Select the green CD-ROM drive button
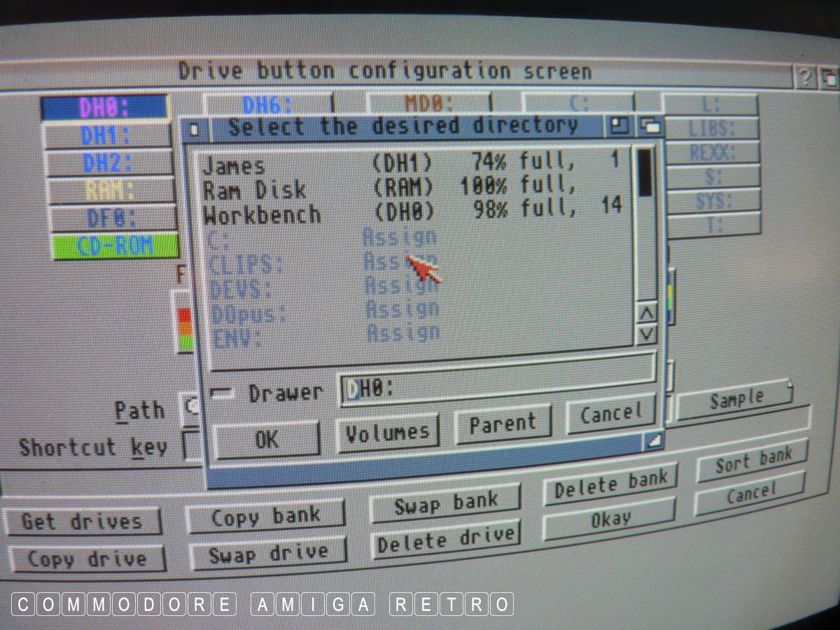This screenshot has height=630, width=840. pyautogui.click(x=114, y=246)
